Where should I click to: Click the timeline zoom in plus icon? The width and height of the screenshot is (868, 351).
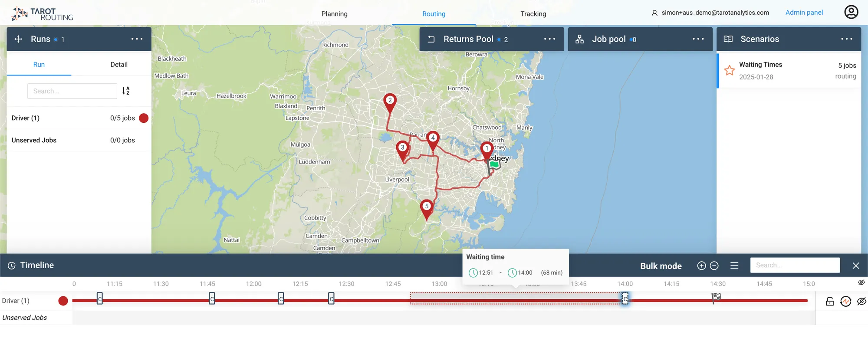point(701,266)
